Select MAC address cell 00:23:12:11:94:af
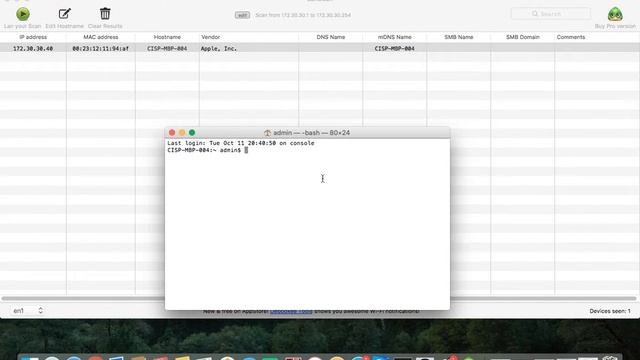The width and height of the screenshot is (640, 360). (x=100, y=49)
